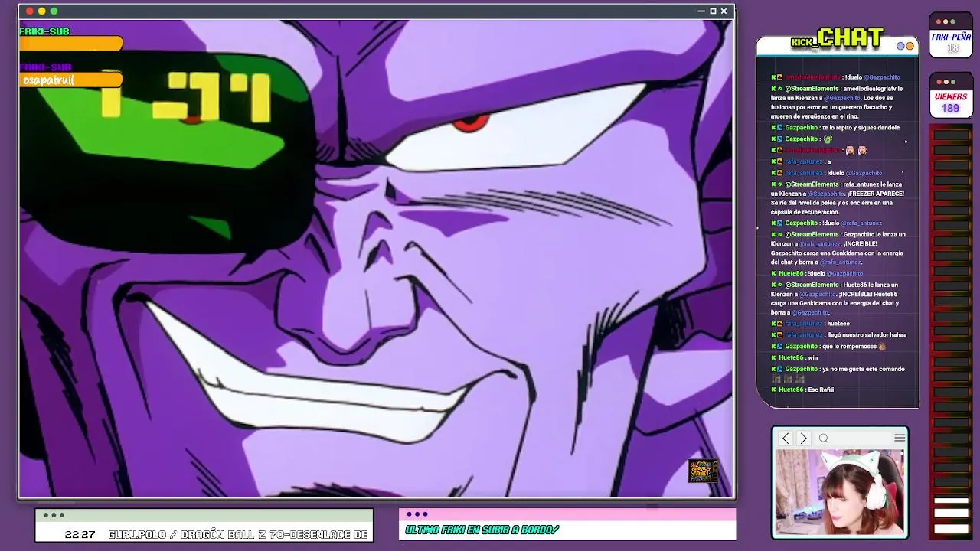Minimize the Dragon Ball video window

click(x=701, y=11)
